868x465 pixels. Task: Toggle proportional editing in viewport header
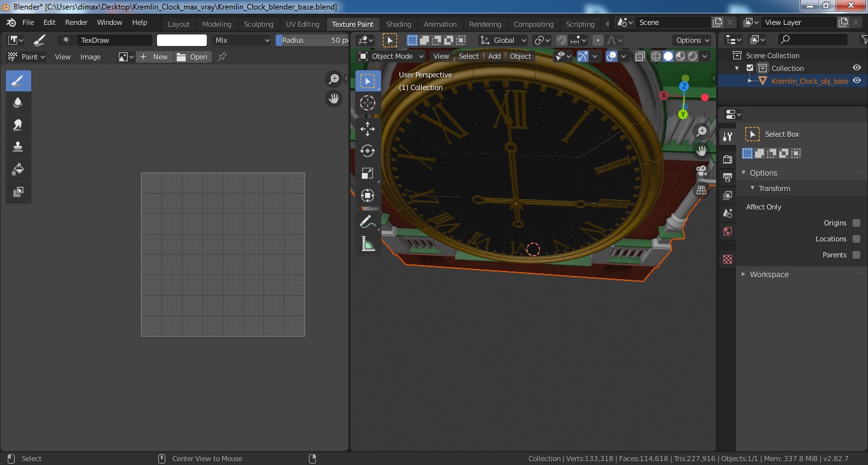coord(598,40)
